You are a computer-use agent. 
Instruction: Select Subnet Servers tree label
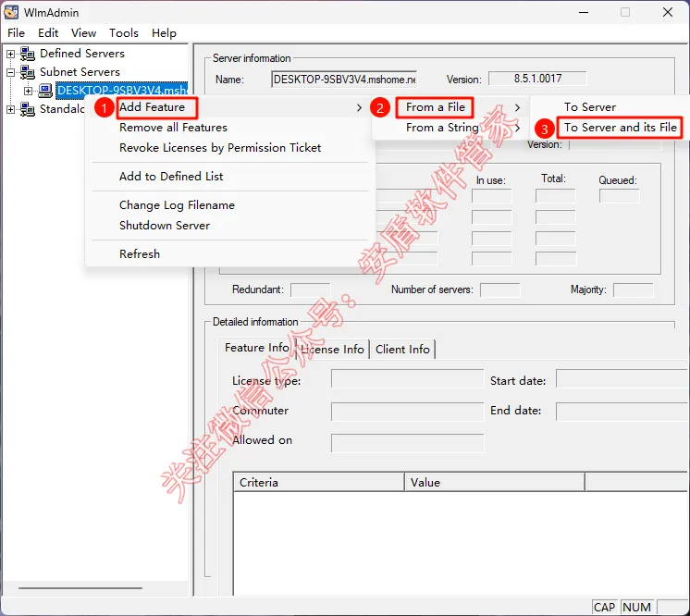80,72
